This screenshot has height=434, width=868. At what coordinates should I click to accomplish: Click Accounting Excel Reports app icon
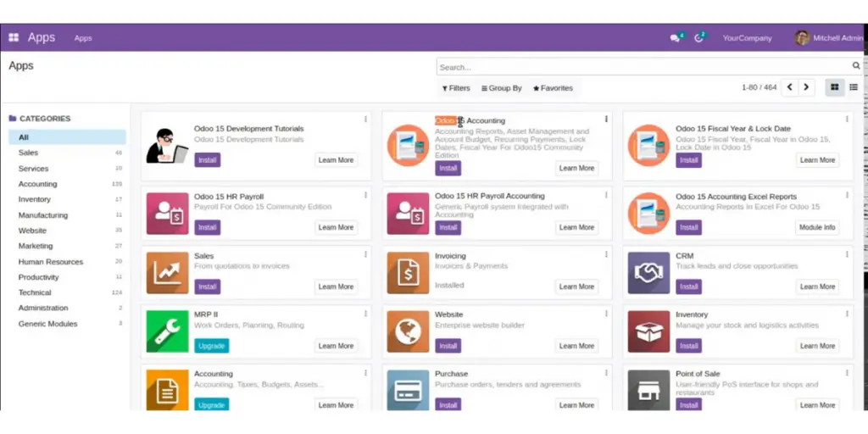click(648, 214)
